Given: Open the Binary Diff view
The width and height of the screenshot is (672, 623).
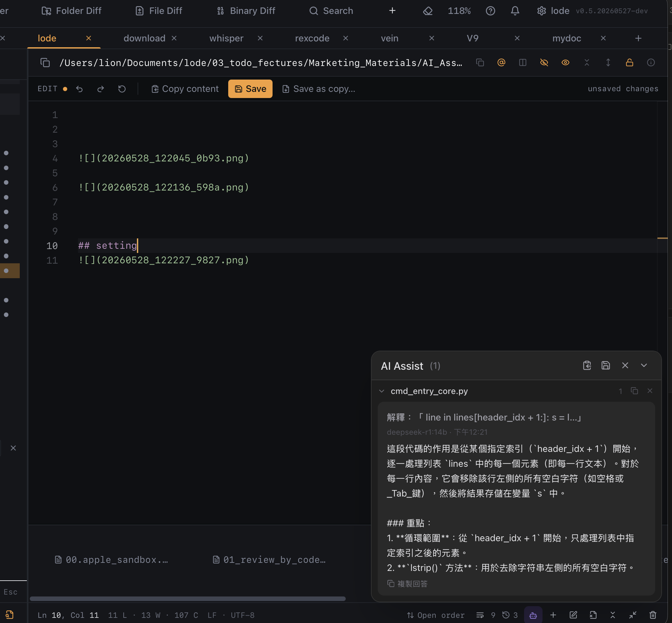Looking at the screenshot, I should click(x=246, y=11).
